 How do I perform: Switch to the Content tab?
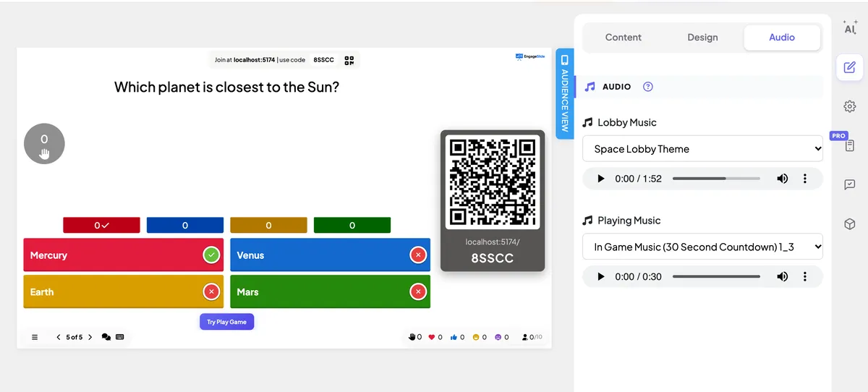click(624, 38)
